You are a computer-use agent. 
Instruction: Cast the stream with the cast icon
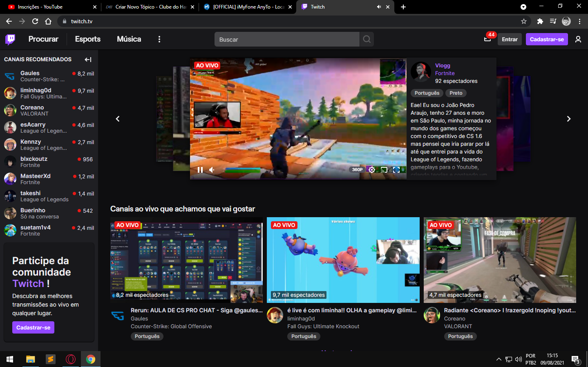[384, 170]
